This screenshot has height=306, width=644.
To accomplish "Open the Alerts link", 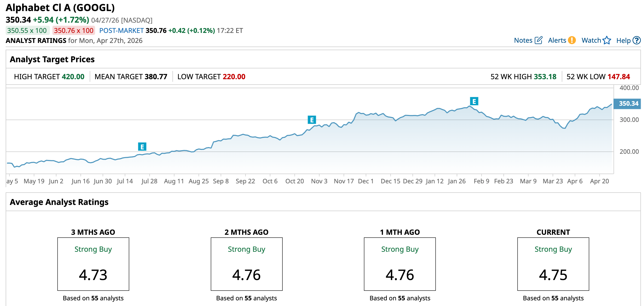I will pos(557,40).
